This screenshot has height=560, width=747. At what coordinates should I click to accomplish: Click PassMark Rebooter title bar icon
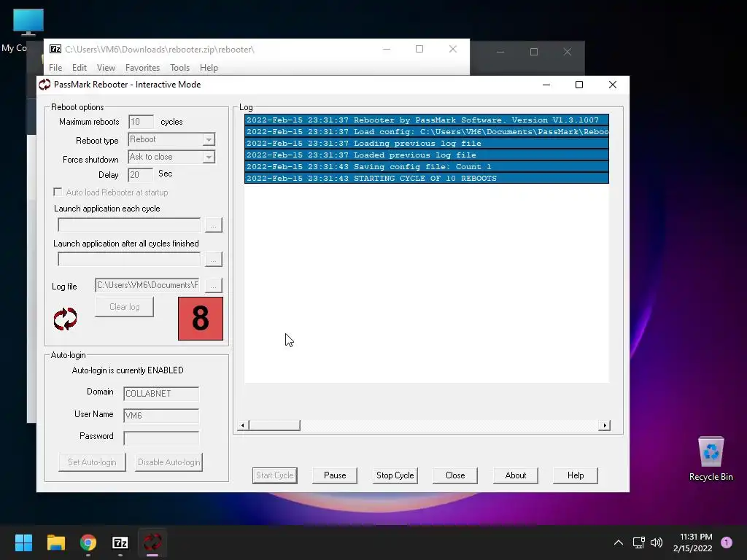[44, 85]
